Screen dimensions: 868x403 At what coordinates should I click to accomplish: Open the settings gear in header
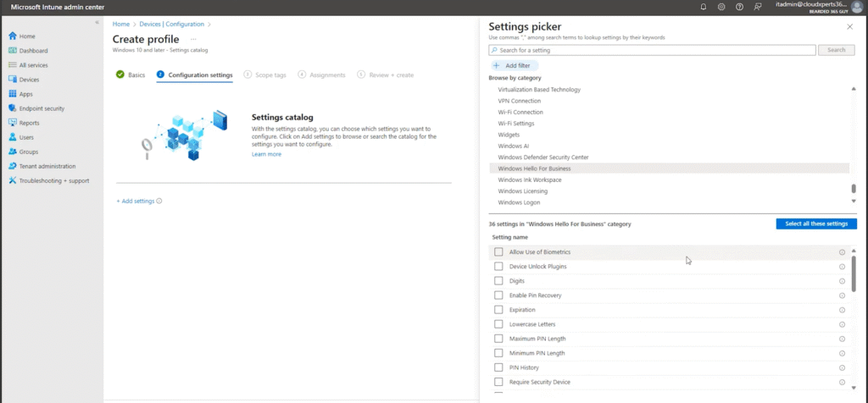pyautogui.click(x=721, y=7)
